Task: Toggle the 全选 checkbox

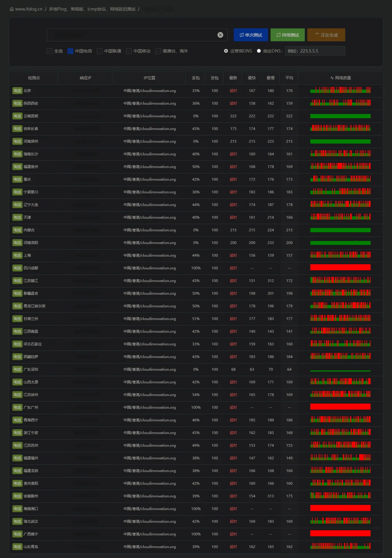Action: (x=50, y=51)
